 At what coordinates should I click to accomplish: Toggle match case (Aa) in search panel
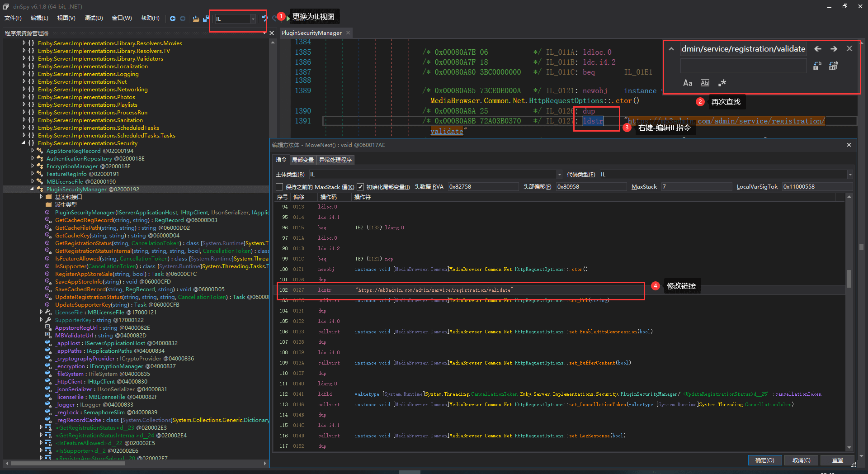click(x=687, y=83)
